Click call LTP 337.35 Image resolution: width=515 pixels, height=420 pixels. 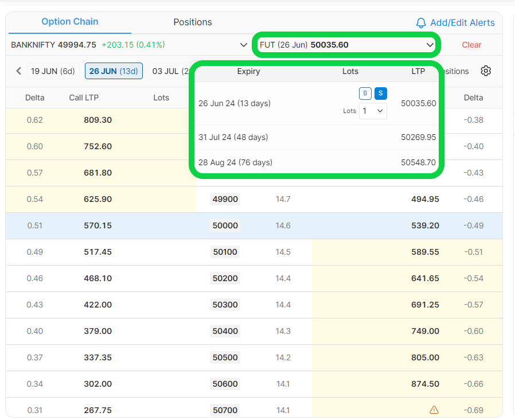97,357
